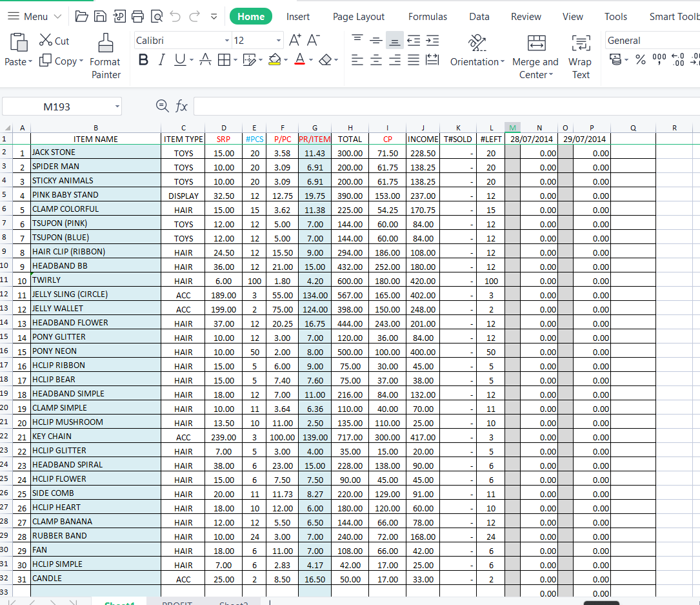The image size is (700, 605).
Task: Click the fx insert function icon
Action: tap(181, 107)
